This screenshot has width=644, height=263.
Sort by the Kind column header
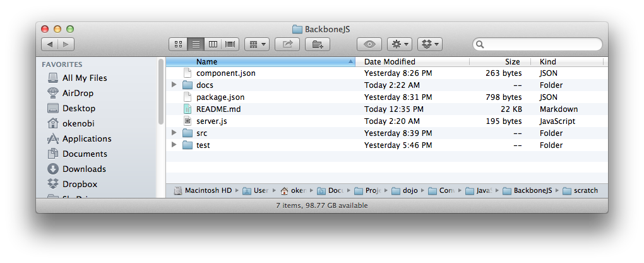click(567, 62)
